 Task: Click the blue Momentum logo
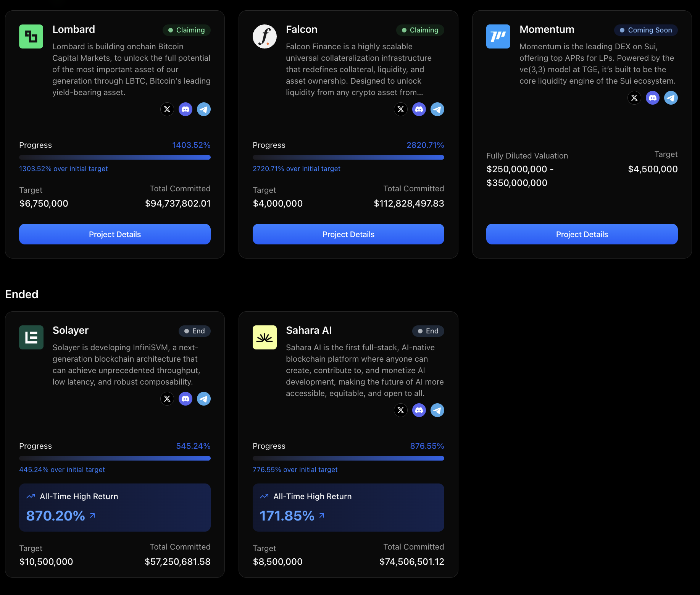(x=498, y=36)
